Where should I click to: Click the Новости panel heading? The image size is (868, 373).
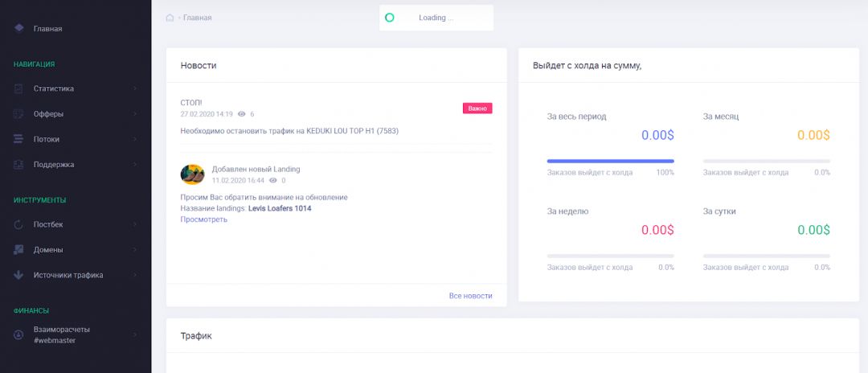coord(199,66)
